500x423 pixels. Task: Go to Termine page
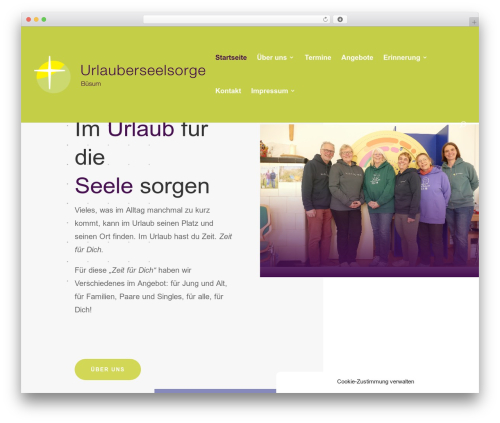coord(318,58)
